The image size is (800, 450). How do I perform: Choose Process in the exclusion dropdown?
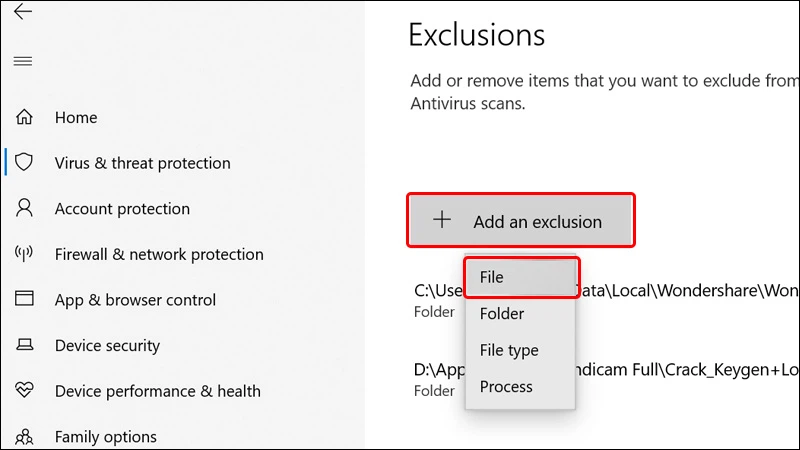click(x=506, y=387)
